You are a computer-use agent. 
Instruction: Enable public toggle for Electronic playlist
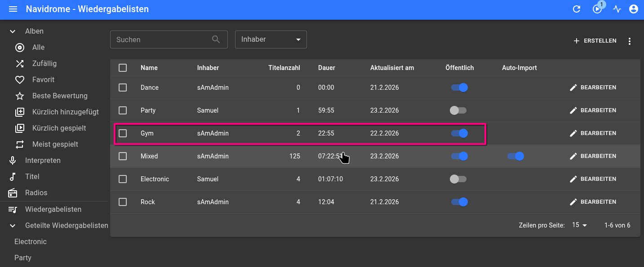point(458,179)
